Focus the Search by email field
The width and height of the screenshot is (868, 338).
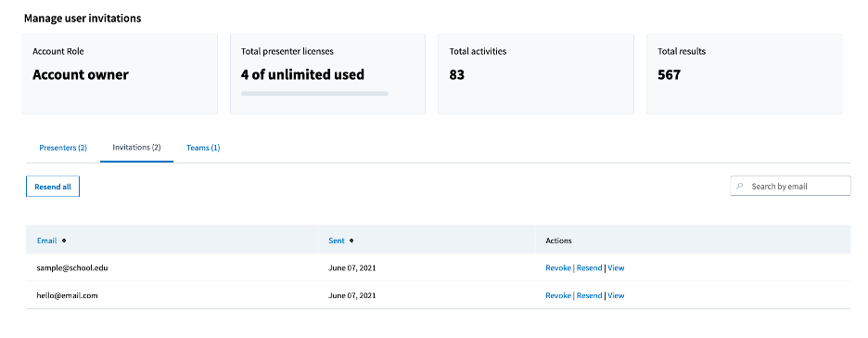coord(790,186)
